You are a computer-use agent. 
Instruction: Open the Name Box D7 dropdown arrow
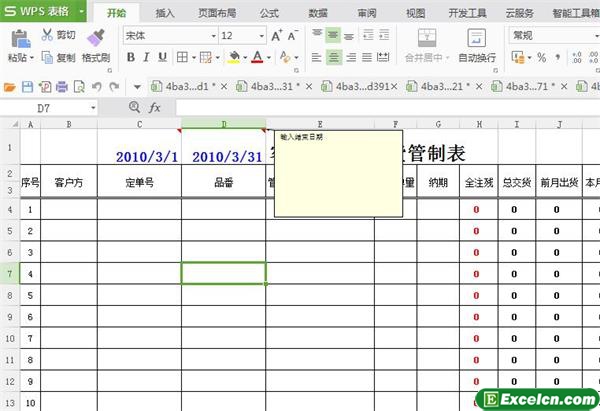[x=93, y=108]
